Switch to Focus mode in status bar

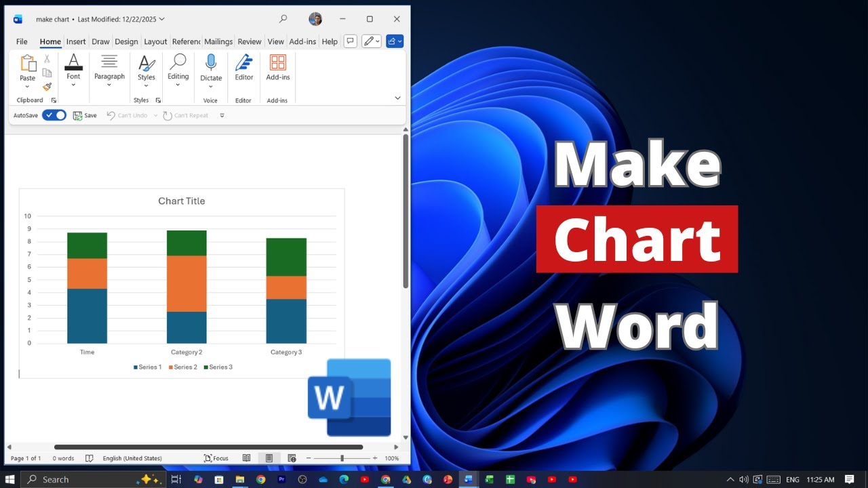click(x=216, y=458)
